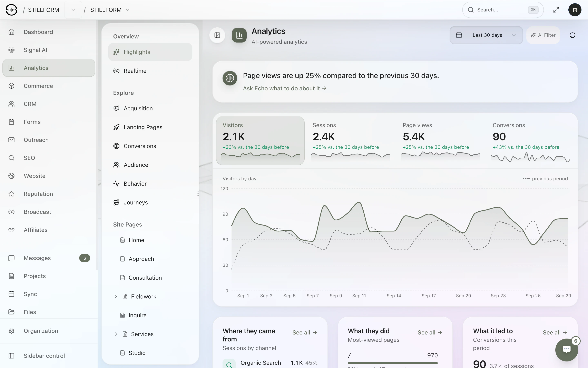Open Organization settings
Screen dimensions: 588x368
49,331
